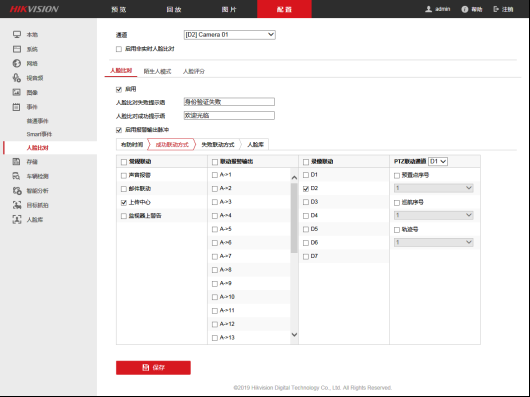Toggle the 巡航序号 checkbox
Viewport: 530px width, 397px height.
[x=397, y=203]
